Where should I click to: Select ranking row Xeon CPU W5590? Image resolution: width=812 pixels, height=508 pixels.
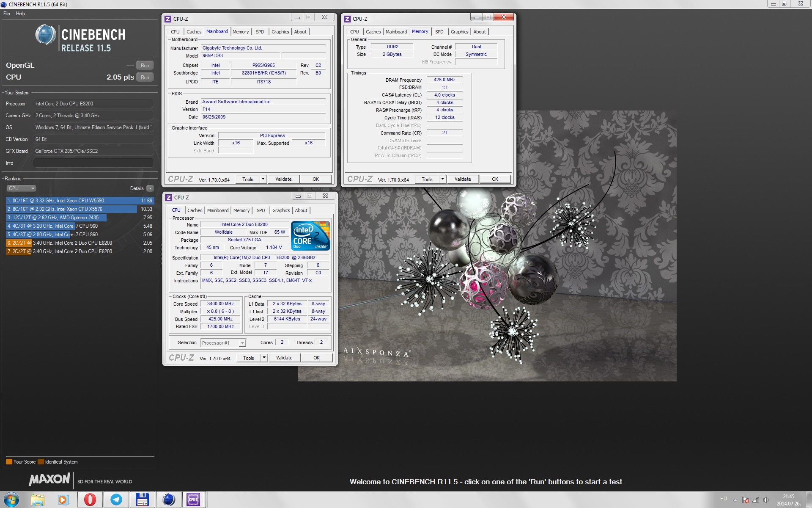point(80,201)
